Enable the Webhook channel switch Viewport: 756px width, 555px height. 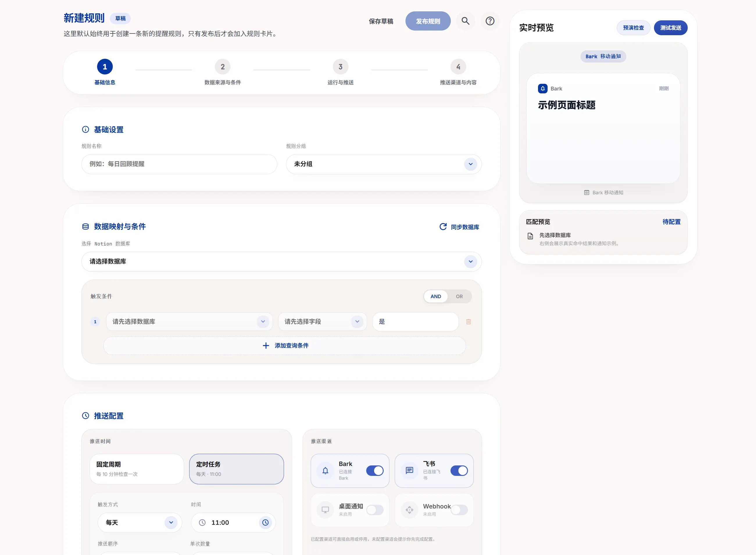(459, 510)
